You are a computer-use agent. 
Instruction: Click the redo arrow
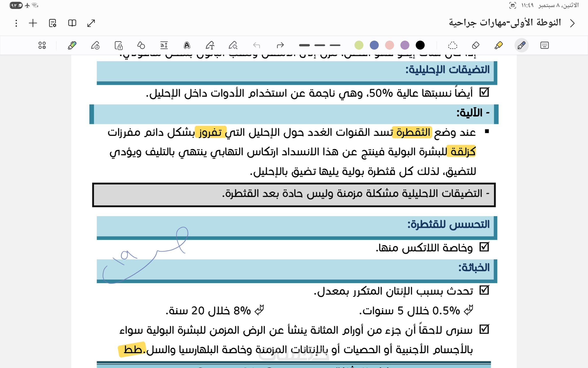pyautogui.click(x=280, y=45)
